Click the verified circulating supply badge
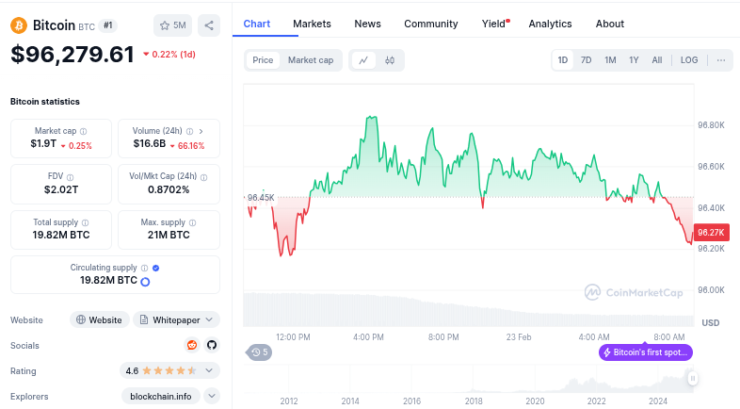This screenshot has width=740, height=409. click(156, 268)
